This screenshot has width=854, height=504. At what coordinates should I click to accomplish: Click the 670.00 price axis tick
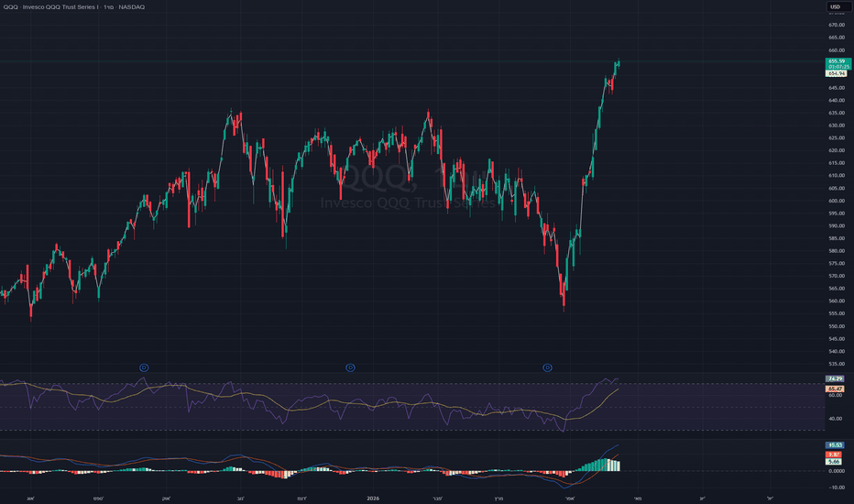[837, 25]
